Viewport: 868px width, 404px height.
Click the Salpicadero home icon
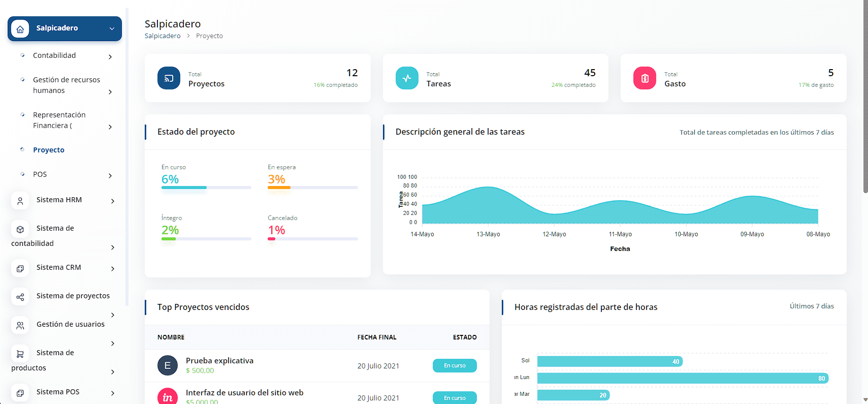20,29
